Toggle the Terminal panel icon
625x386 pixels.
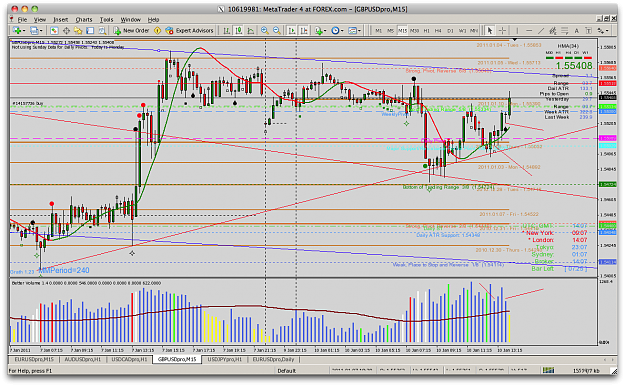90,30
